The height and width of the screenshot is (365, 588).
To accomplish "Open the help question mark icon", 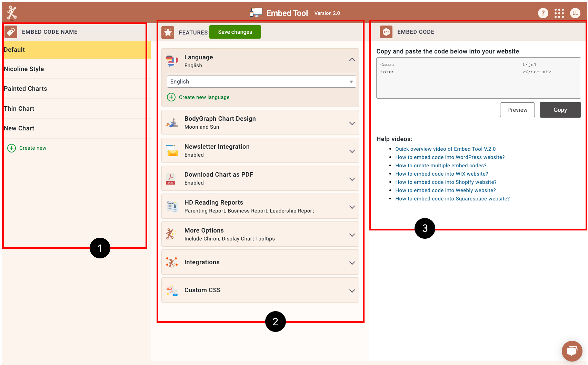I will coord(543,13).
